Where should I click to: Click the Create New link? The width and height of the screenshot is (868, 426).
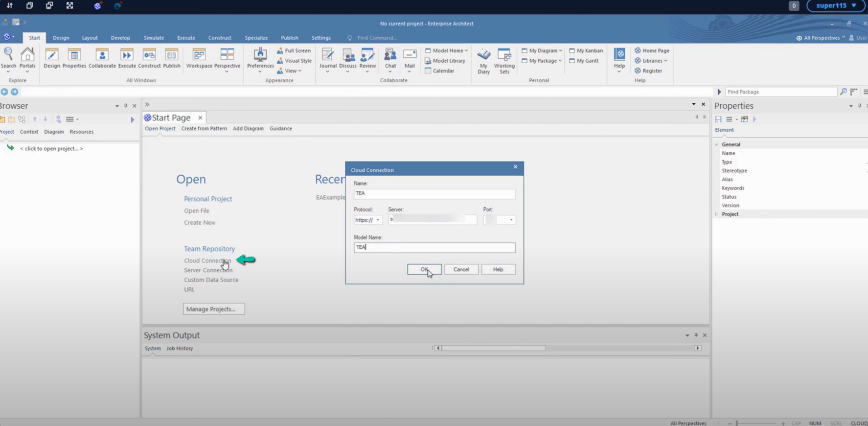point(200,222)
